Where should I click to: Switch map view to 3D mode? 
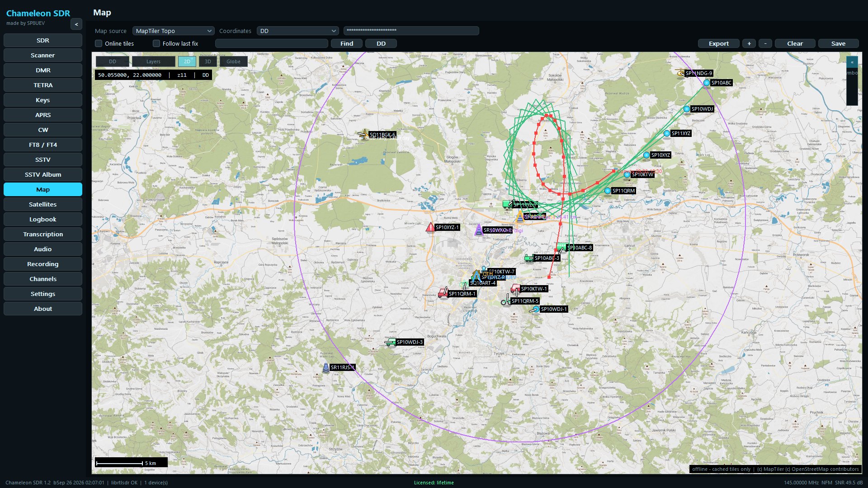coord(208,61)
